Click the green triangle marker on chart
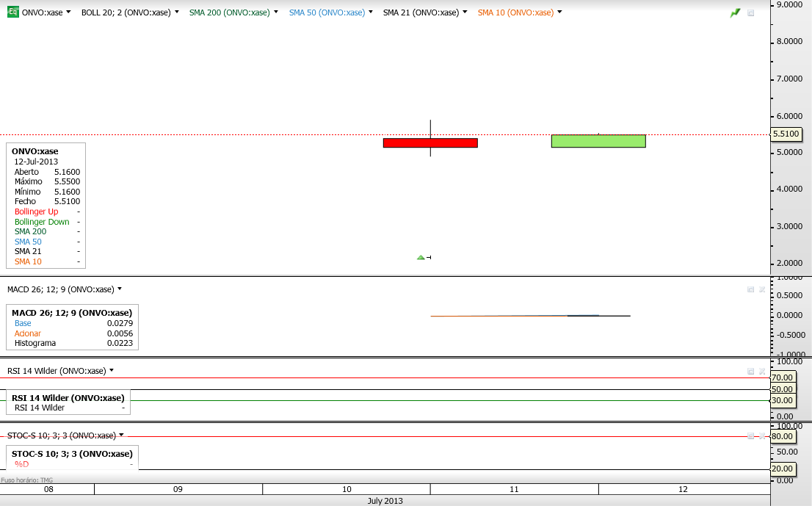The height and width of the screenshot is (506, 812). (421, 257)
